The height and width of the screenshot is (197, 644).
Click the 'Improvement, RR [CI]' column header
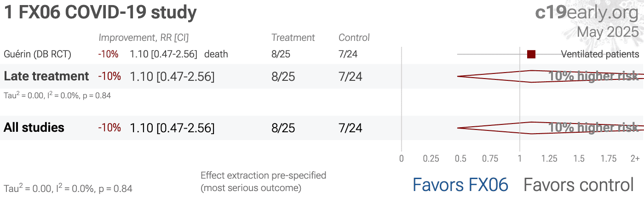(x=144, y=38)
